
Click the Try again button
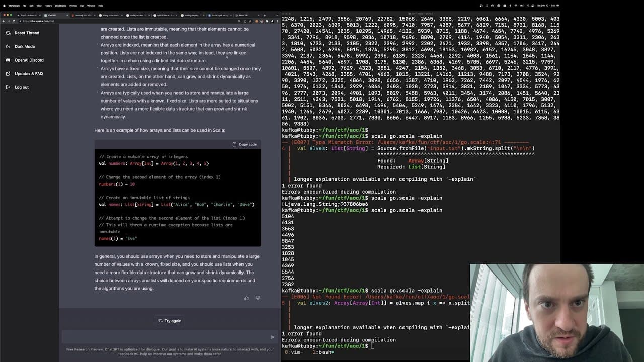click(x=170, y=321)
